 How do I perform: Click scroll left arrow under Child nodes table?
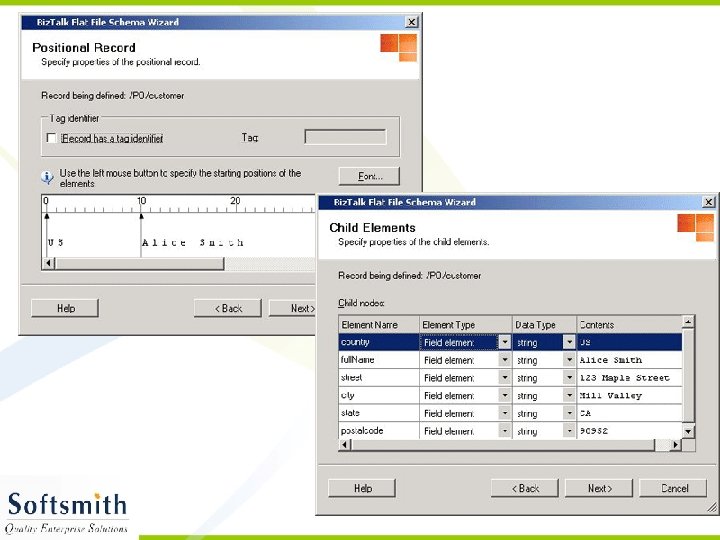coord(345,444)
